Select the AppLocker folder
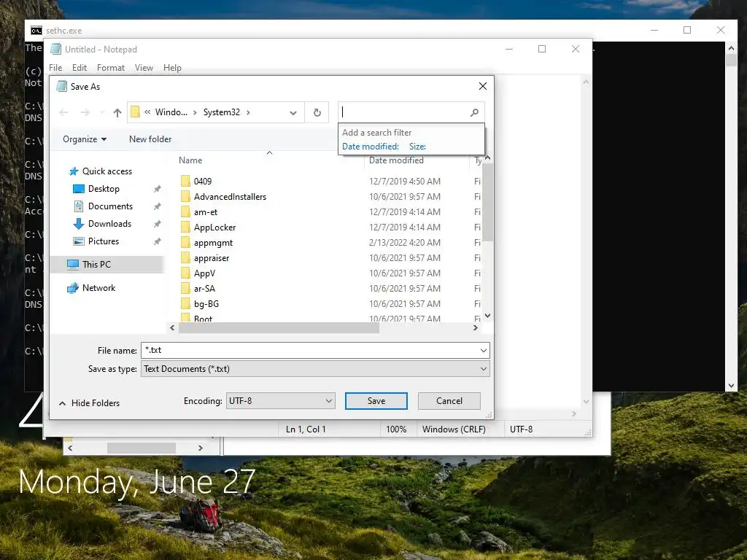This screenshot has width=747, height=560. click(x=214, y=227)
